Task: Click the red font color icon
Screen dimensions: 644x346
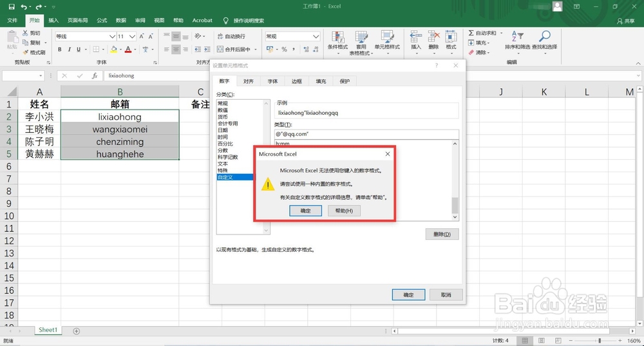Action: pyautogui.click(x=128, y=50)
